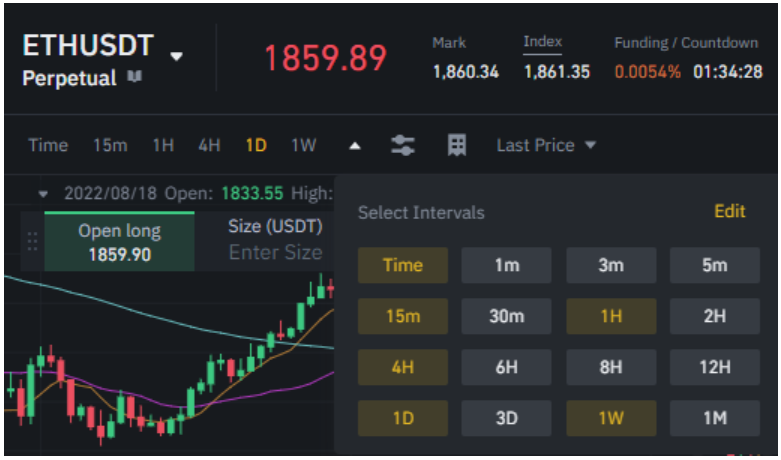Collapse the candle info triangle before 2022/08/18
The width and height of the screenshot is (781, 460).
click(x=44, y=193)
